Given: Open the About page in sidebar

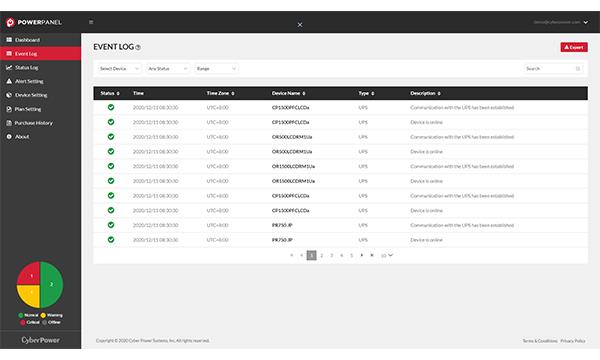Looking at the screenshot, I should (x=41, y=137).
